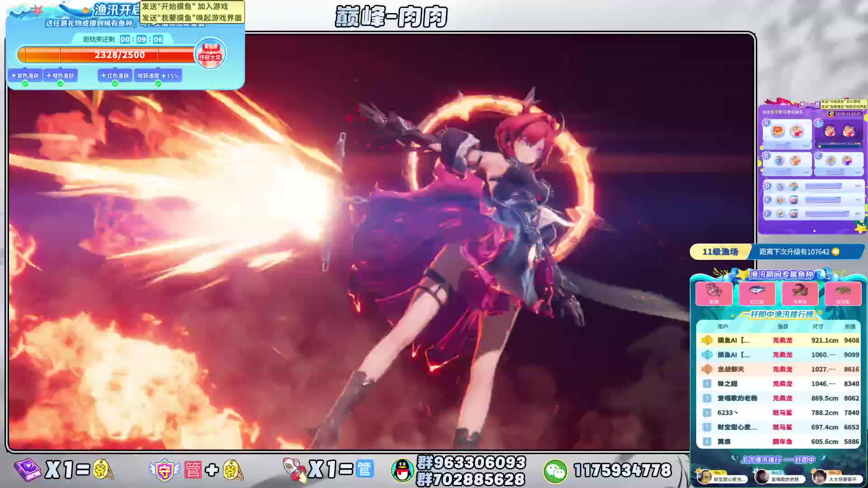Click the rocket gift icon

pyautogui.click(x=295, y=470)
